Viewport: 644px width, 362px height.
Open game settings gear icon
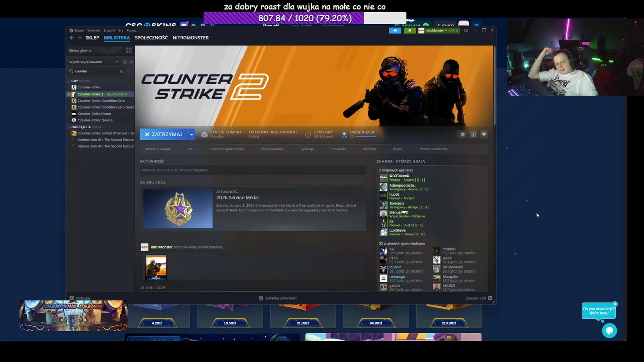click(463, 134)
